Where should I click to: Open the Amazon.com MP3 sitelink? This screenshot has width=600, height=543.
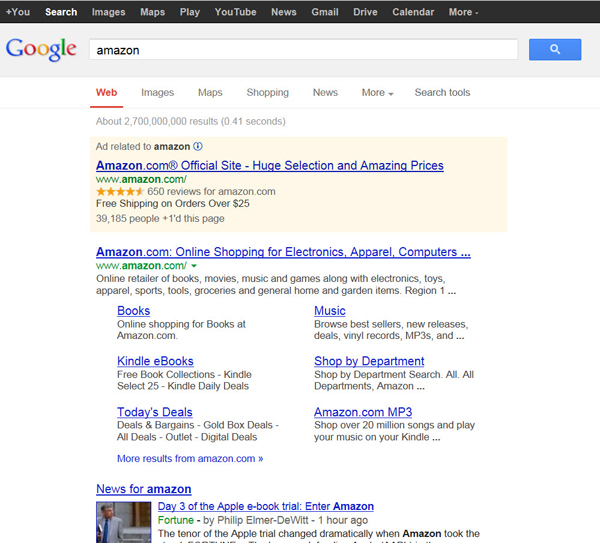tap(363, 412)
